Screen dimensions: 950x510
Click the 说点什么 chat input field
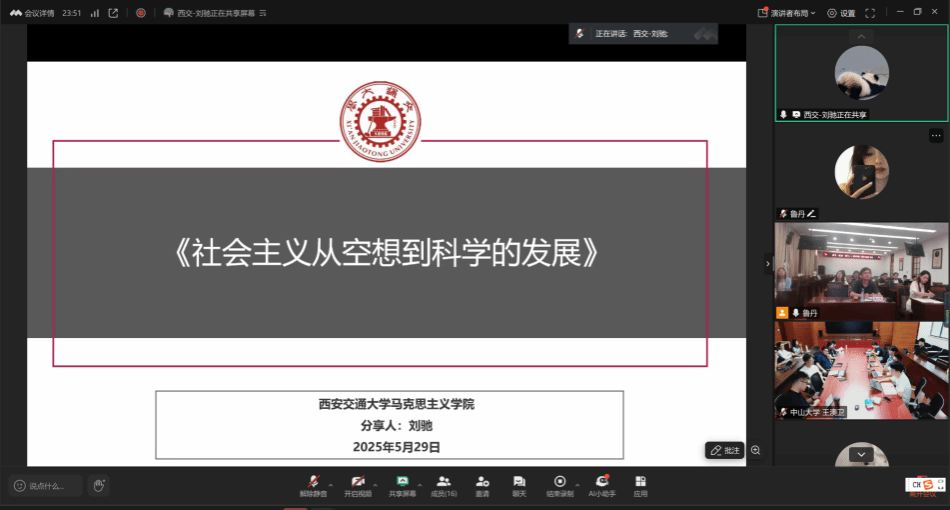pos(46,486)
